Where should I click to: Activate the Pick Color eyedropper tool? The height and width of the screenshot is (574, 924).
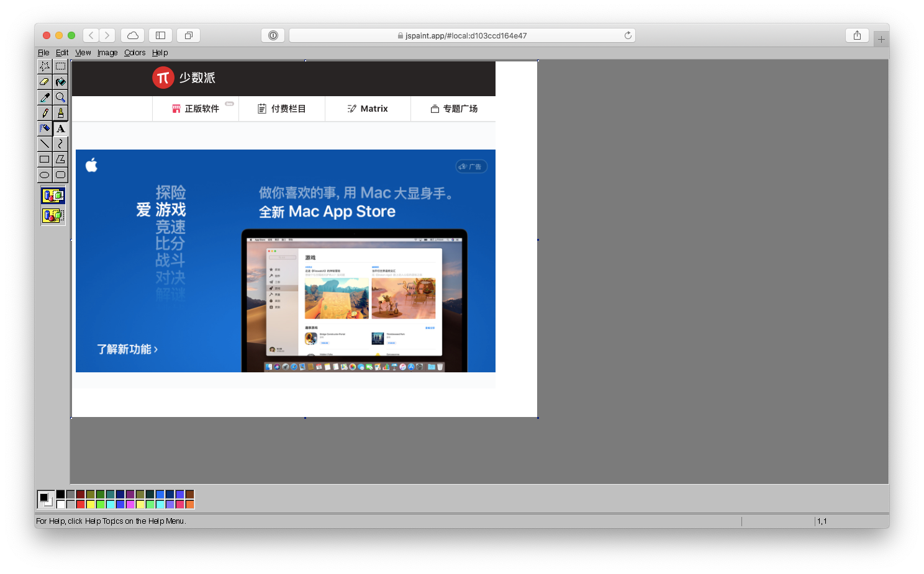(45, 97)
